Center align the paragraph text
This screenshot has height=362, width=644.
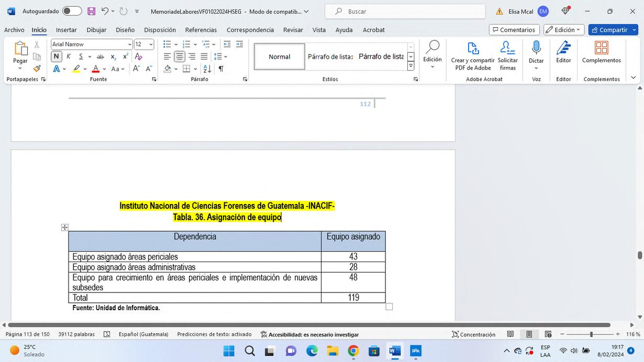pyautogui.click(x=180, y=56)
